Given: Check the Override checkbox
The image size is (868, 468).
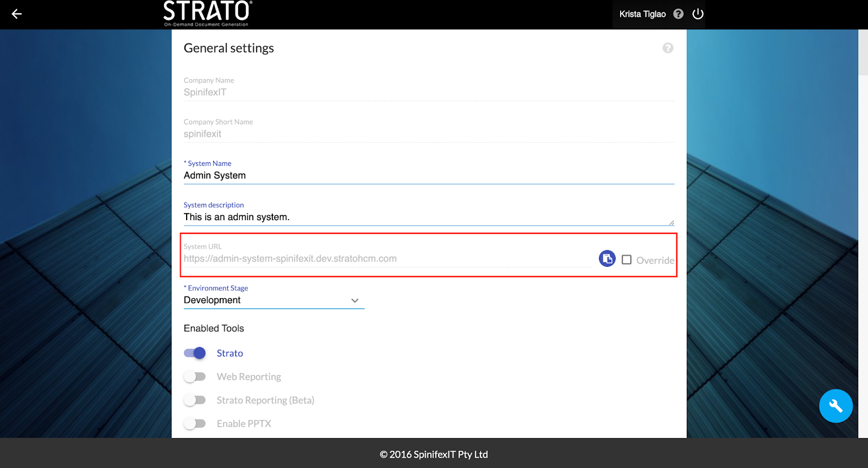Looking at the screenshot, I should click(x=627, y=260).
